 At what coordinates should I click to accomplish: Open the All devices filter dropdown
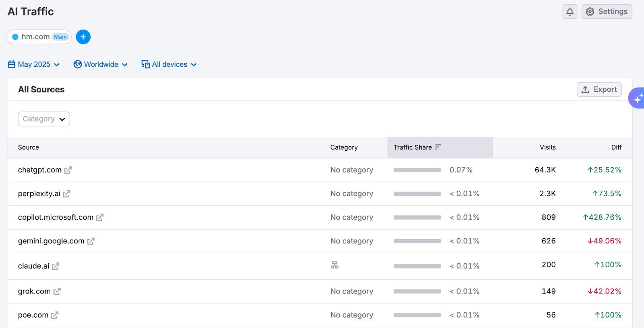(x=169, y=64)
